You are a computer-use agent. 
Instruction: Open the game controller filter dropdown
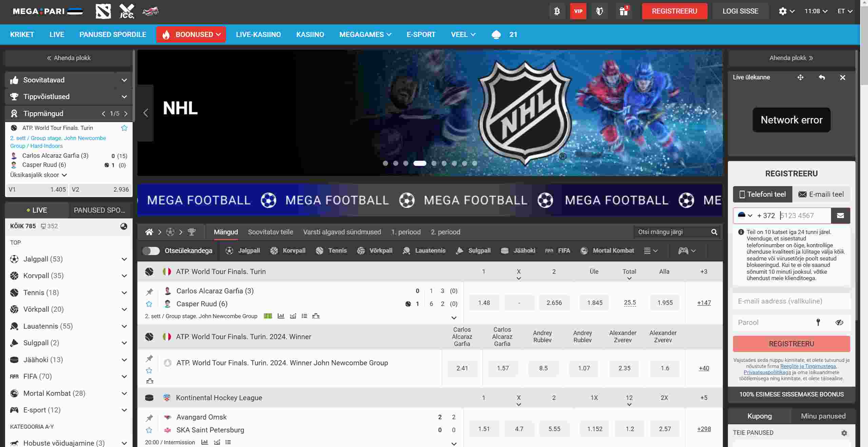tap(687, 251)
